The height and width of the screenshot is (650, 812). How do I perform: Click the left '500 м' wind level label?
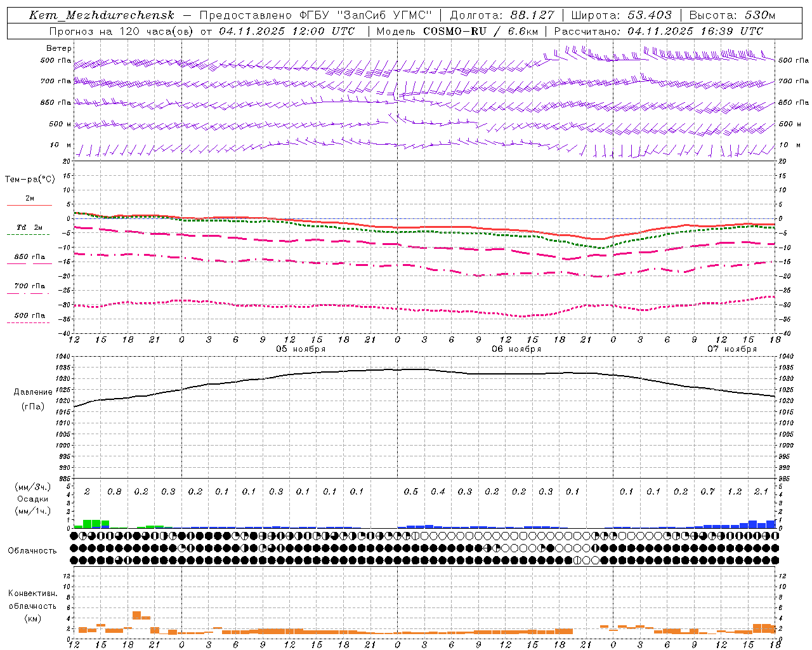60,124
